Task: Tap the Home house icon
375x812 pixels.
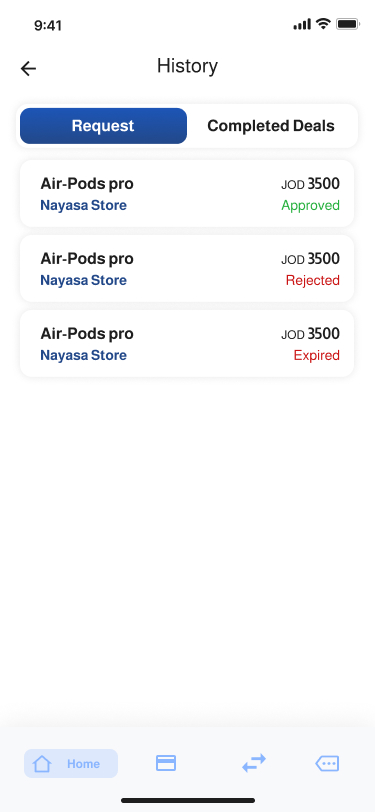Action: tap(42, 763)
